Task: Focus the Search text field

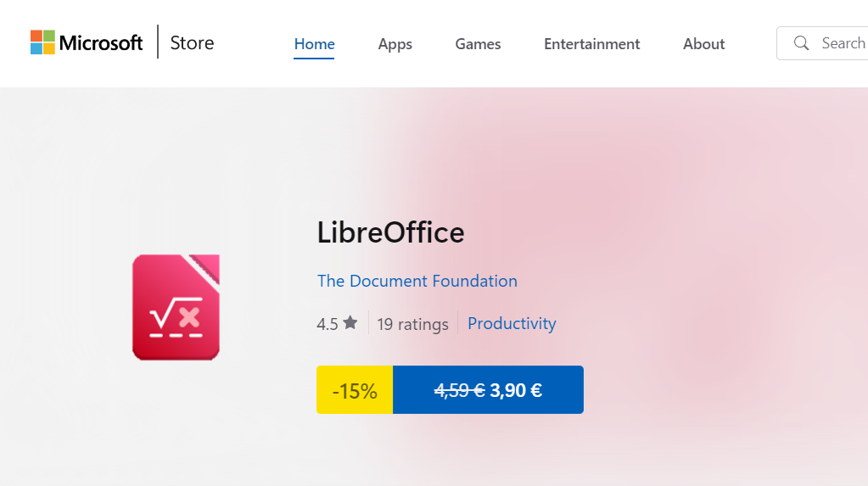Action: 842,43
